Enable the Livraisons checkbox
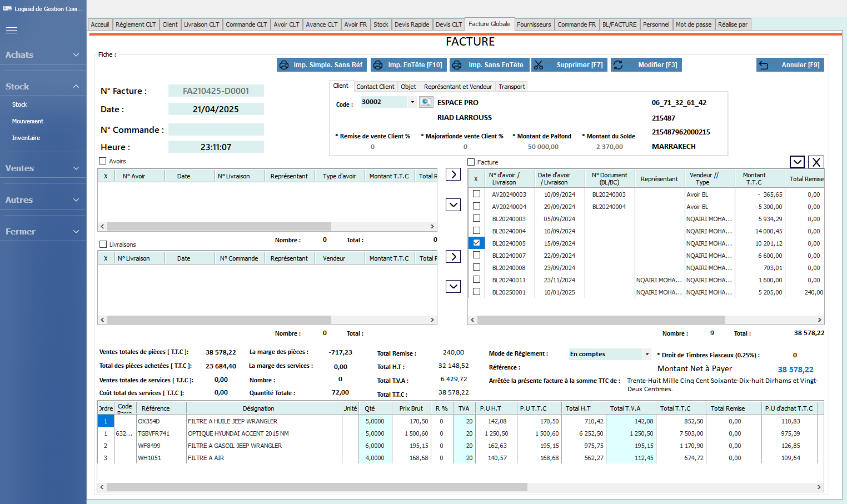The height and width of the screenshot is (504, 847). tap(103, 244)
